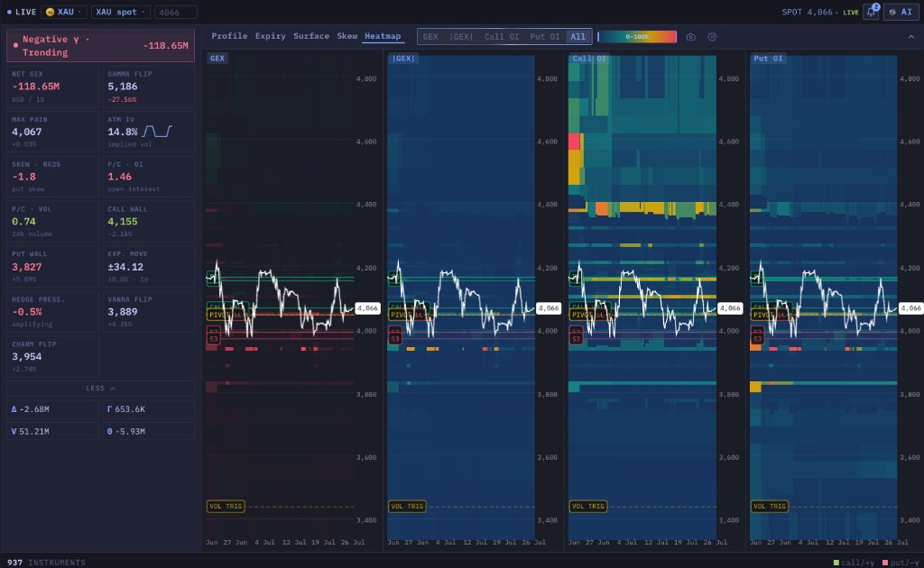Select the Heatmap tab
The image size is (924, 568).
click(383, 36)
